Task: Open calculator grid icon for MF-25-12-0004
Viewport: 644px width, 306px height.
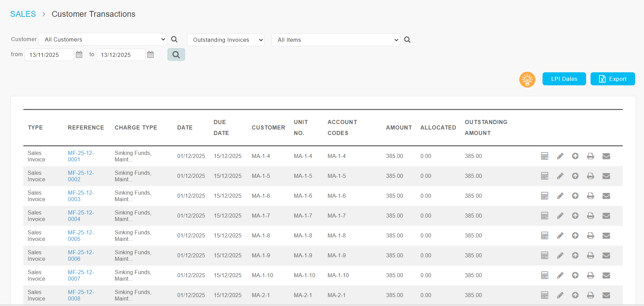Action: click(545, 216)
